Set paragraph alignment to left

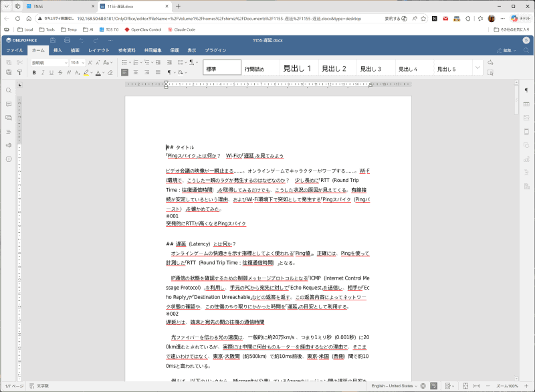125,72
